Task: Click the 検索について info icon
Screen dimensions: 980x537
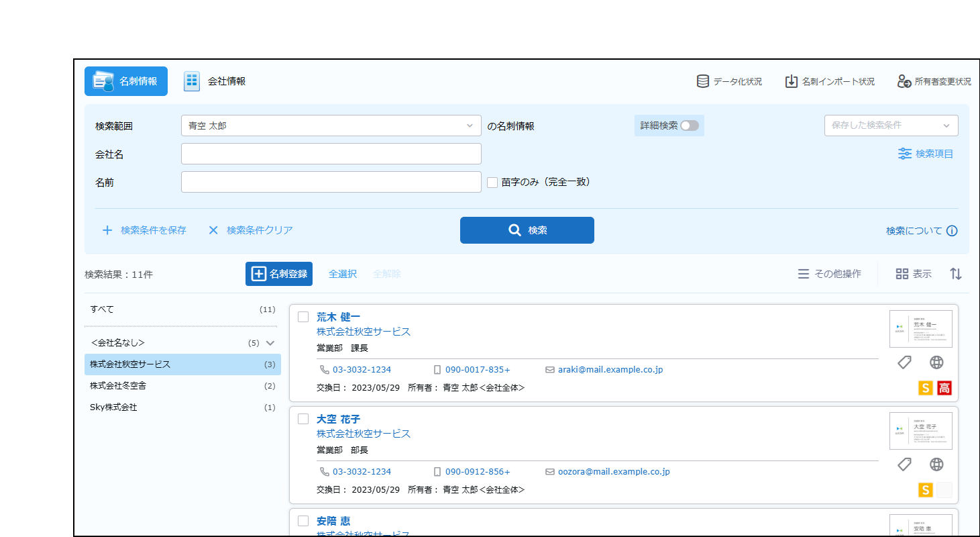Action: pyautogui.click(x=951, y=231)
